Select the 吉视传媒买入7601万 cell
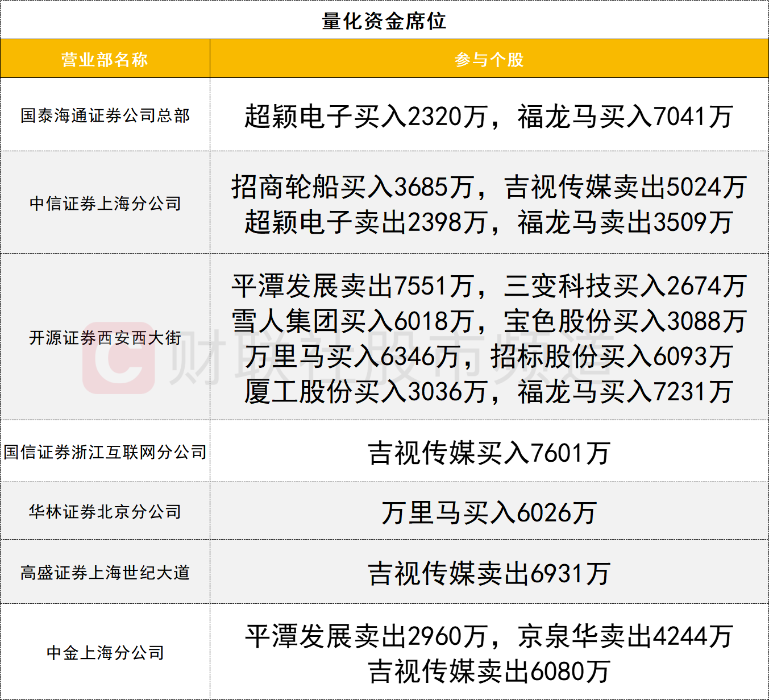The width and height of the screenshot is (769, 700). click(x=489, y=453)
